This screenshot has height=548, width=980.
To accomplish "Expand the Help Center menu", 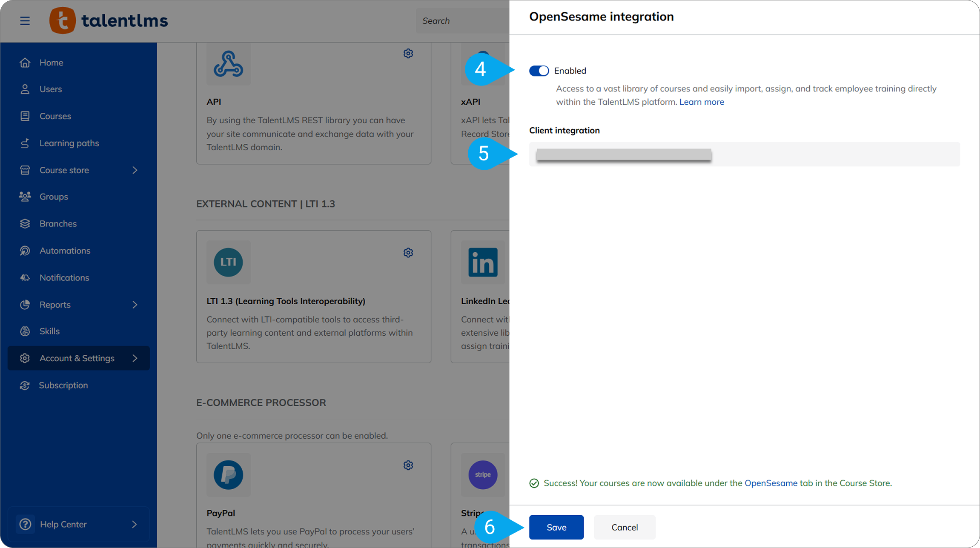I will pos(135,524).
